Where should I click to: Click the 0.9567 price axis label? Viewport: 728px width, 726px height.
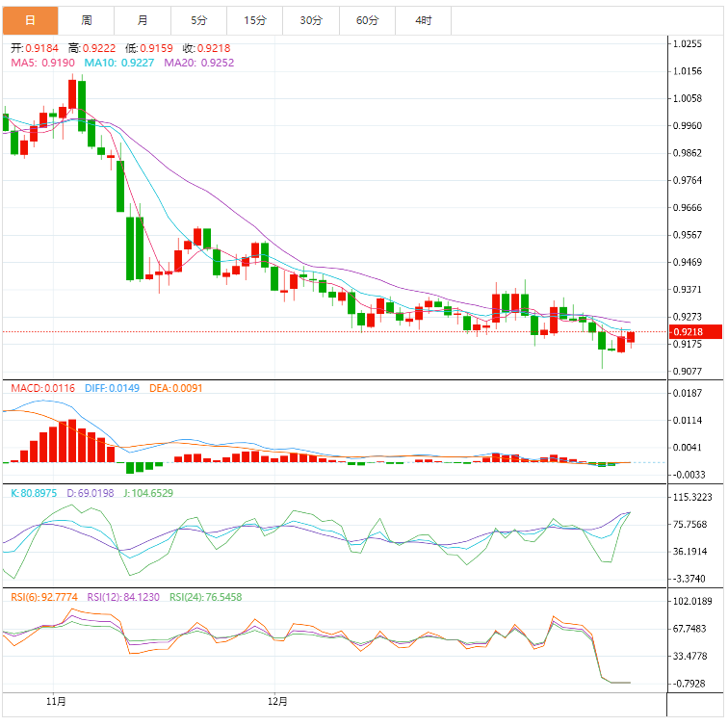pos(688,235)
